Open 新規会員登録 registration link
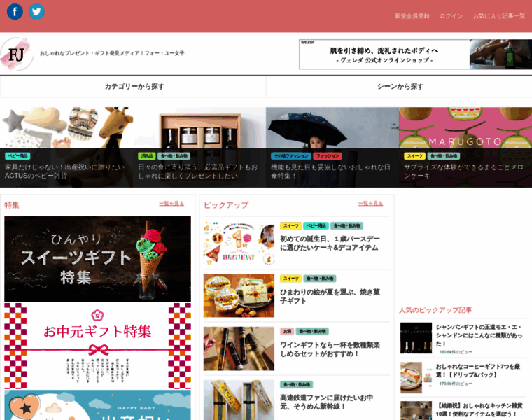Image resolution: width=532 pixels, height=420 pixels. tap(412, 16)
